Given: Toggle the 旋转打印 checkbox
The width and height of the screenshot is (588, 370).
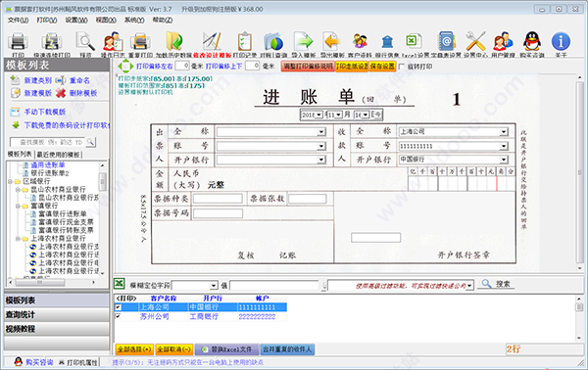Looking at the screenshot, I should click(x=402, y=67).
